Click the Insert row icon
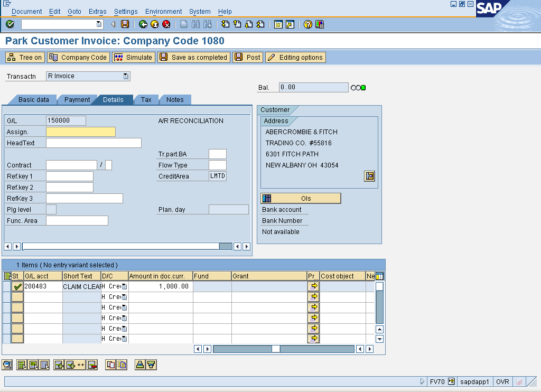 tap(59, 365)
